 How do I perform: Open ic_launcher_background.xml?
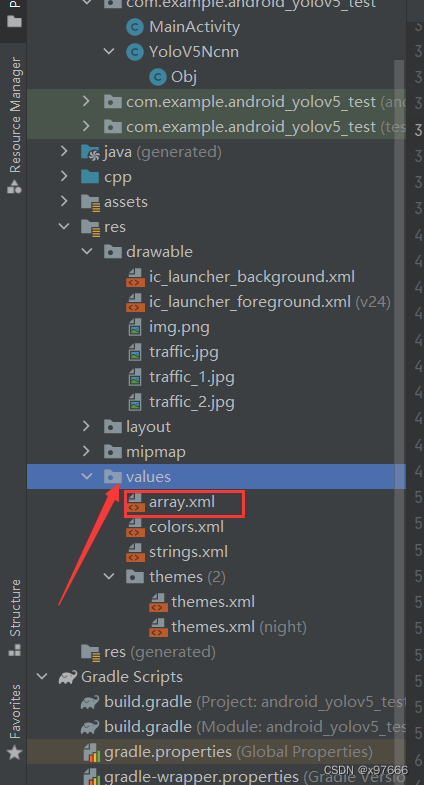(x=252, y=277)
